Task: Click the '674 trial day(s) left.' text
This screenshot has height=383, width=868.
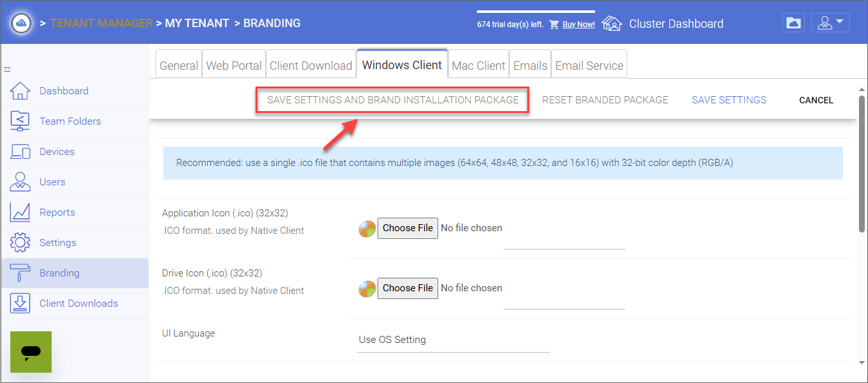Action: coord(510,25)
